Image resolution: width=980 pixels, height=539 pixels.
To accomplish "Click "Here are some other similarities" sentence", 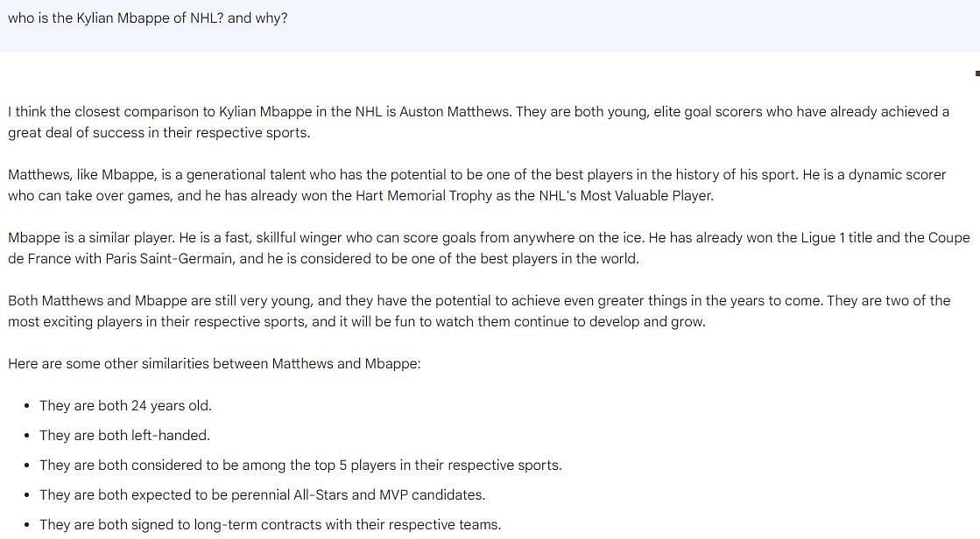I will point(215,363).
